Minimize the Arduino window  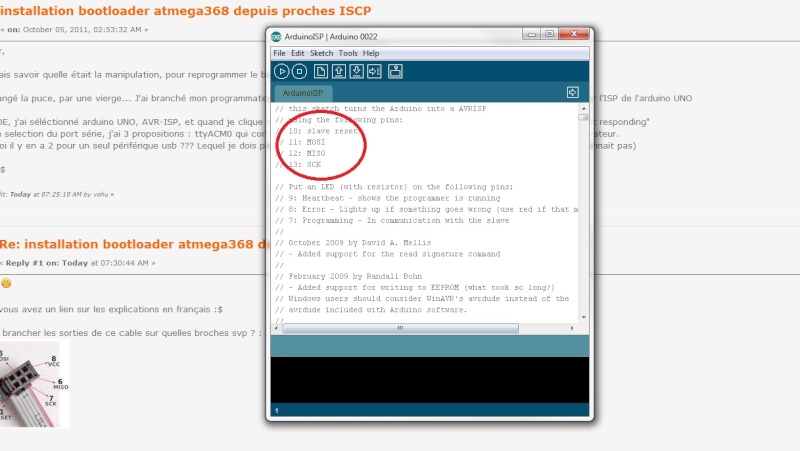pos(532,34)
